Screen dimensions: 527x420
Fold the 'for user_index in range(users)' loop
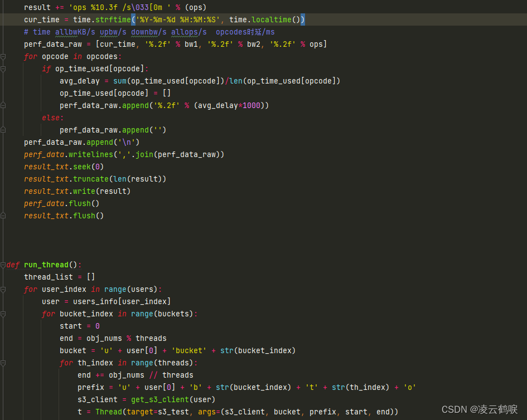4,289
